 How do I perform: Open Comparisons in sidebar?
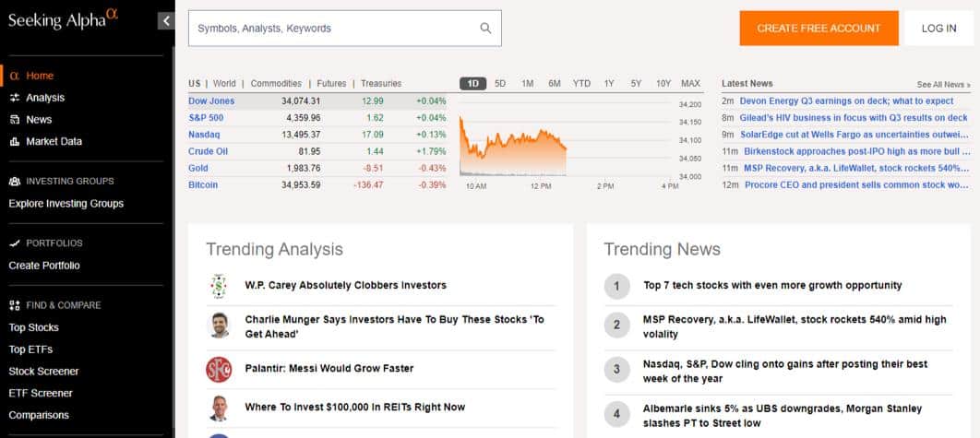(x=39, y=415)
